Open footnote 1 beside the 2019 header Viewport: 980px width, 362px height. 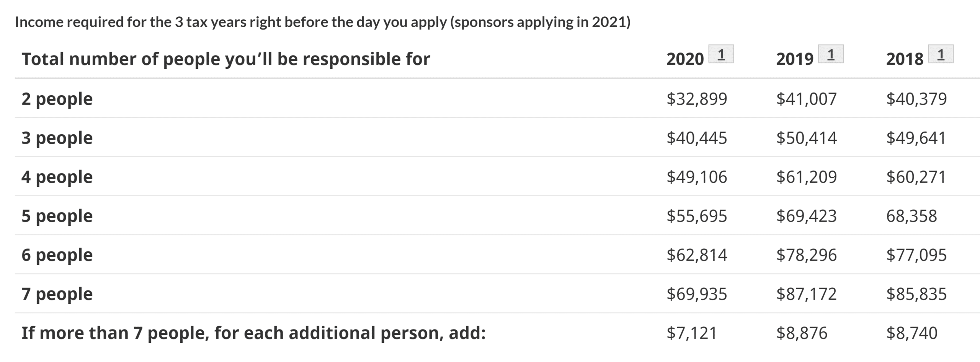[830, 54]
